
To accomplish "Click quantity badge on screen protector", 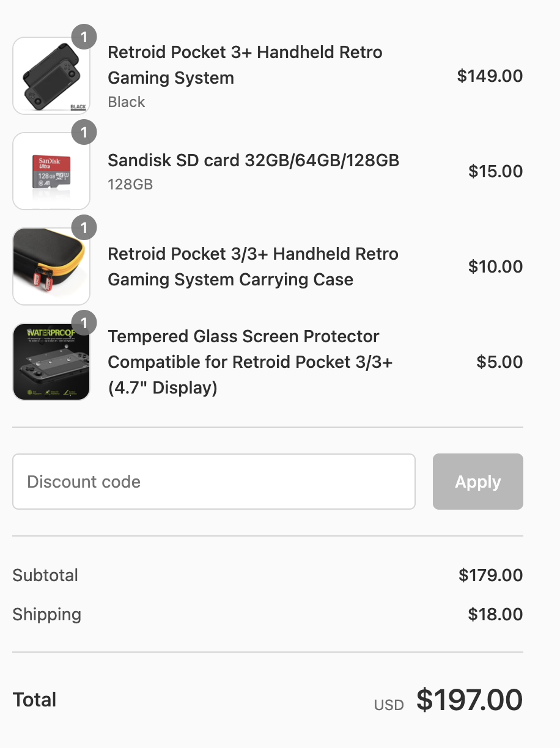I will click(x=84, y=323).
